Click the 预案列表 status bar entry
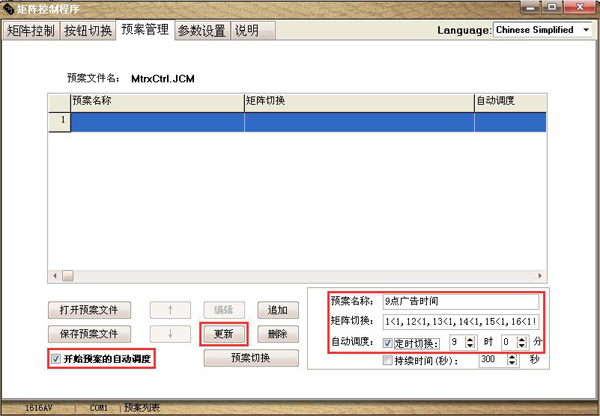 click(142, 408)
